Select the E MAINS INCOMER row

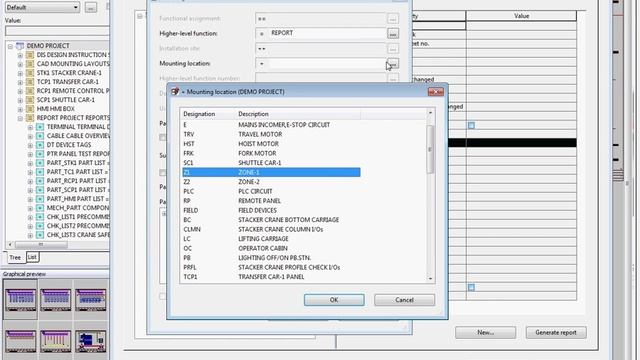pos(271,125)
